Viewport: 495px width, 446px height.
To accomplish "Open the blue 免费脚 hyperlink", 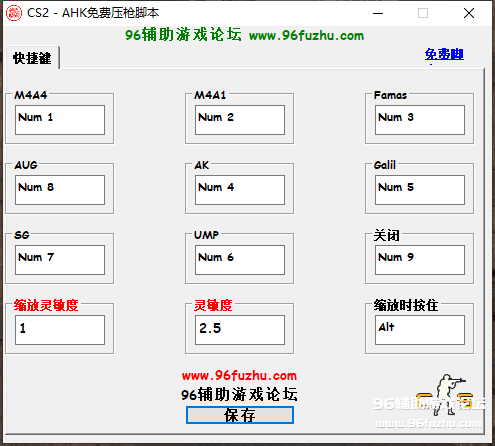I will click(444, 54).
